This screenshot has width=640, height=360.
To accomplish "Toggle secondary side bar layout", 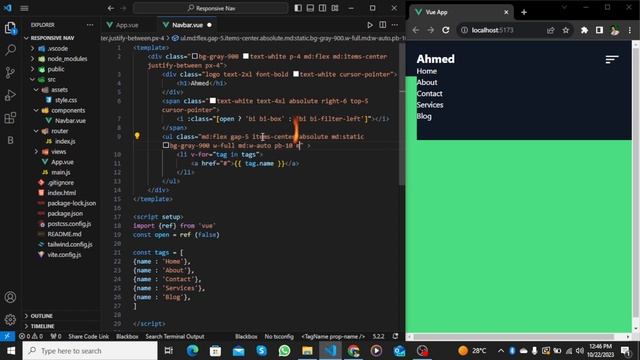I will 322,8.
